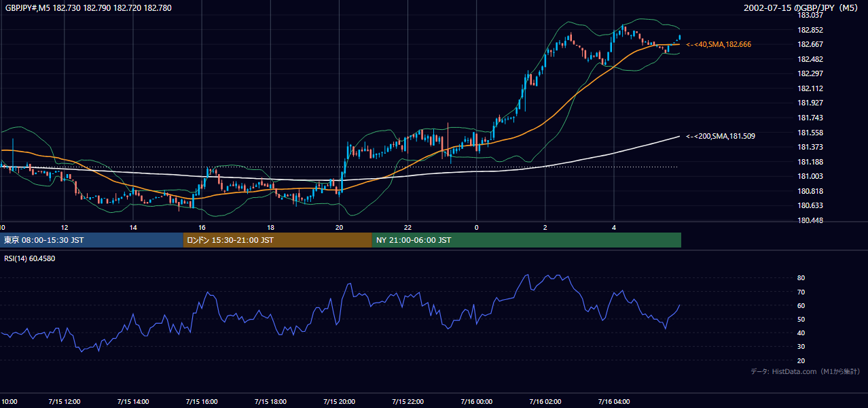Click bottom time label 7/15 16:00
The height and width of the screenshot is (408, 868).
(x=200, y=401)
